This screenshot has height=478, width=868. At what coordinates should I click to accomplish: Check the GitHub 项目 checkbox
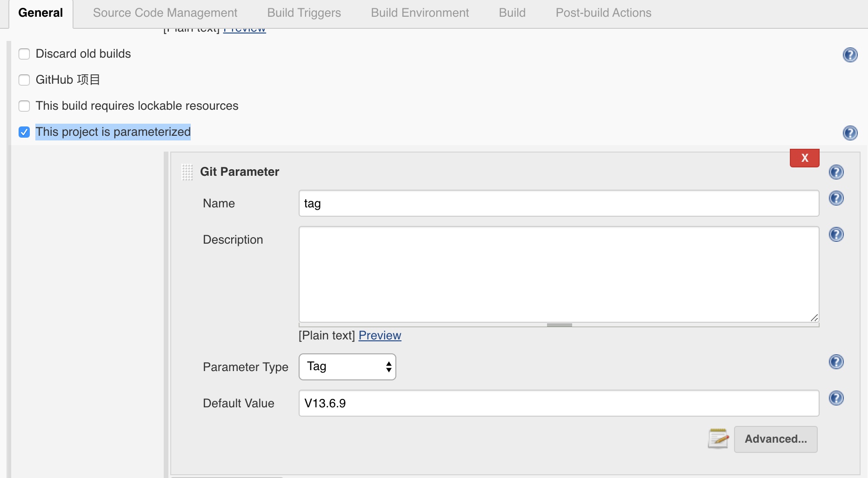[x=24, y=80]
